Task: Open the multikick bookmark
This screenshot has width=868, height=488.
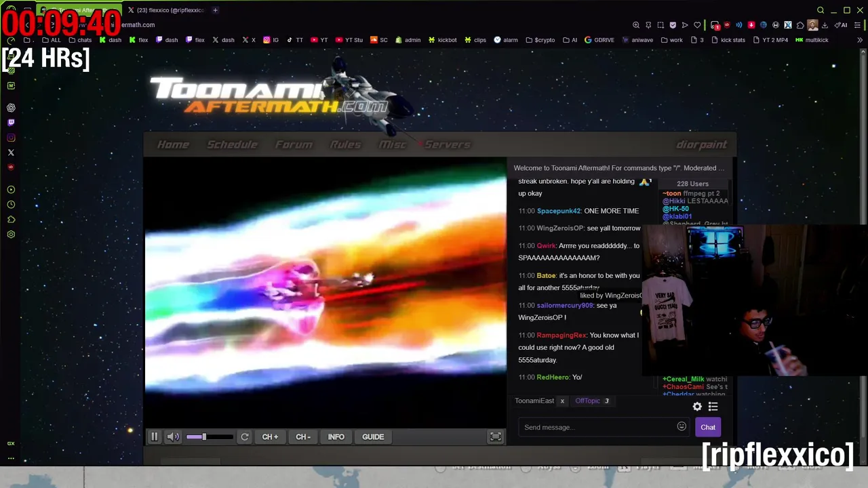Action: pos(812,40)
